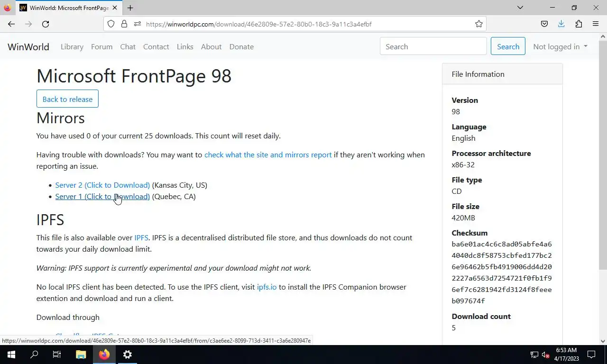This screenshot has height=364, width=607.
Task: Open the Forum menu item
Action: click(x=102, y=46)
